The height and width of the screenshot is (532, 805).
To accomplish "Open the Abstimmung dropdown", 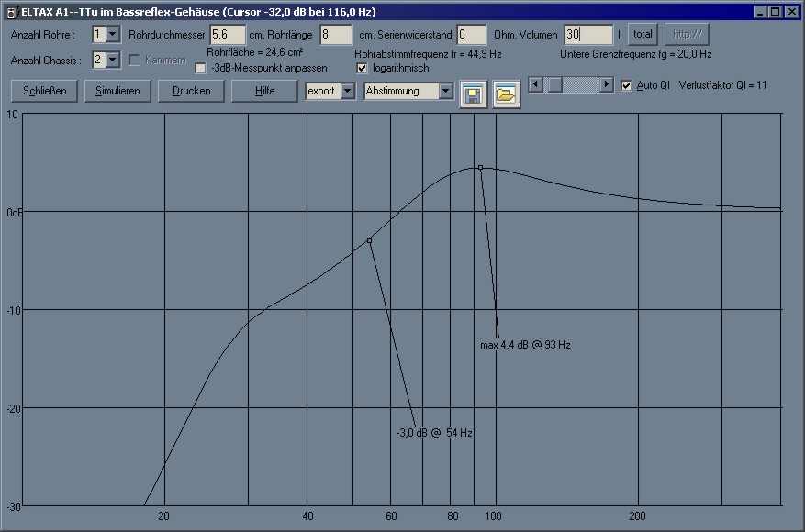I will point(445,91).
